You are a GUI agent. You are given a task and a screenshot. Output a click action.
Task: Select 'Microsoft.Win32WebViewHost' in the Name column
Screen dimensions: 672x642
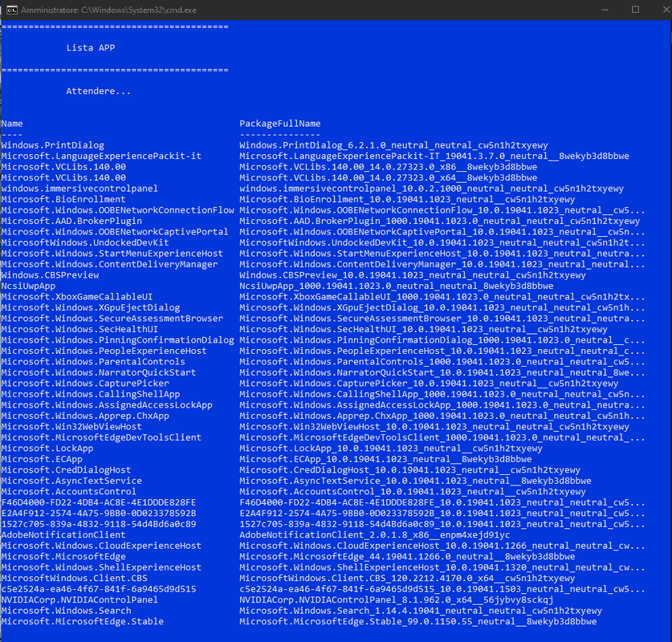[x=71, y=427]
